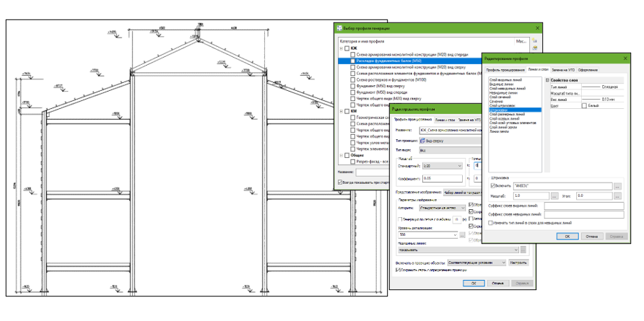
Task: Tick the Раскладка фундаментных балок (М50) checkbox
Action: tap(353, 61)
